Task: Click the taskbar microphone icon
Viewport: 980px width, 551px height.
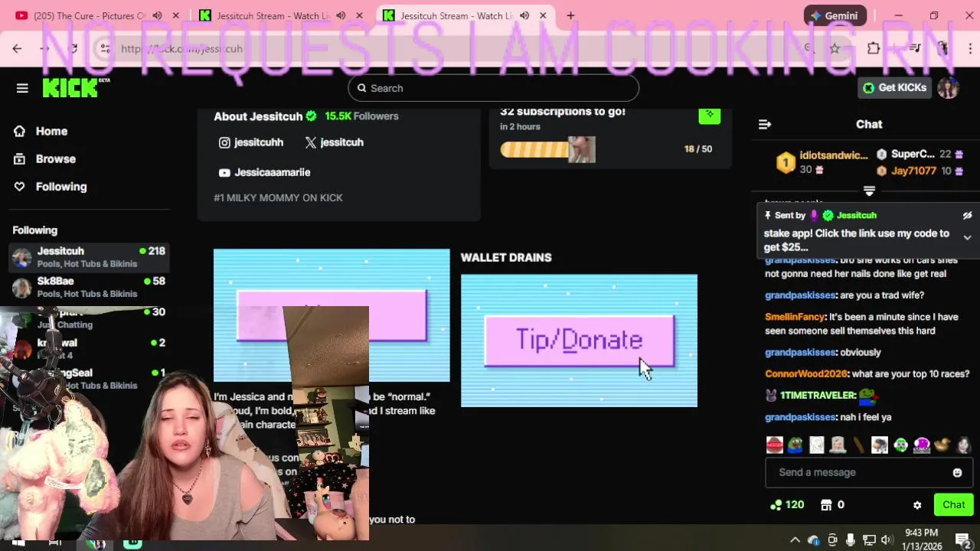Action: click(x=851, y=540)
